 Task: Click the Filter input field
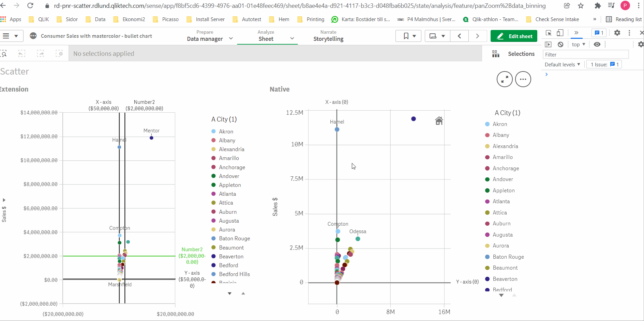[585, 54]
